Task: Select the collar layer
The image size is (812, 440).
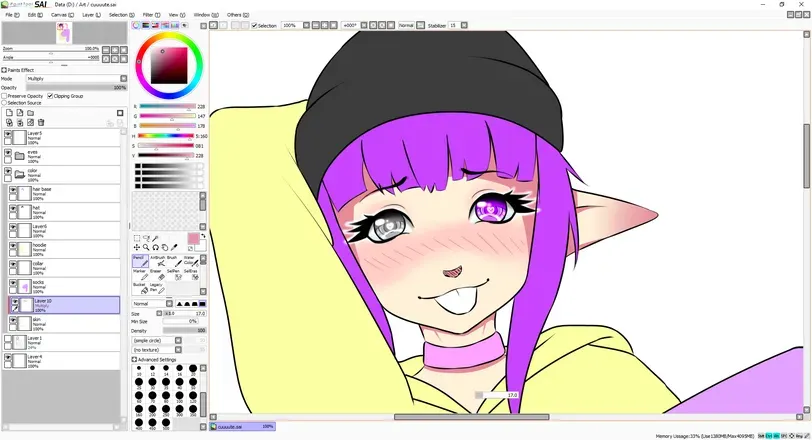Action: coord(64,268)
